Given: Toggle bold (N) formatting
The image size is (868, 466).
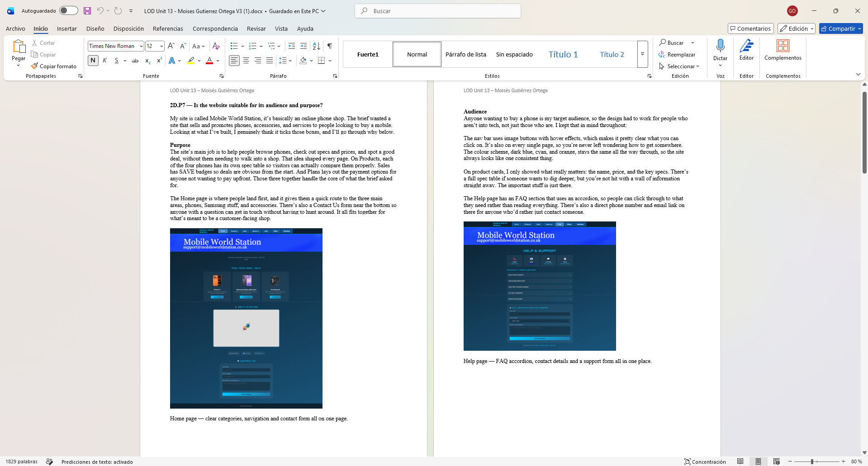Looking at the screenshot, I should coord(93,61).
